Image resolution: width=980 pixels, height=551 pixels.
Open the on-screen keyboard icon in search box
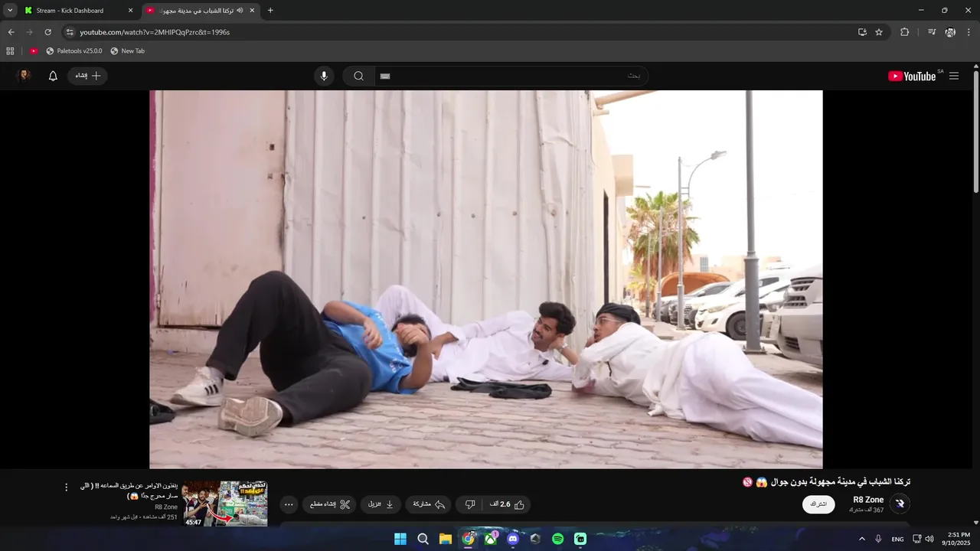click(x=385, y=76)
